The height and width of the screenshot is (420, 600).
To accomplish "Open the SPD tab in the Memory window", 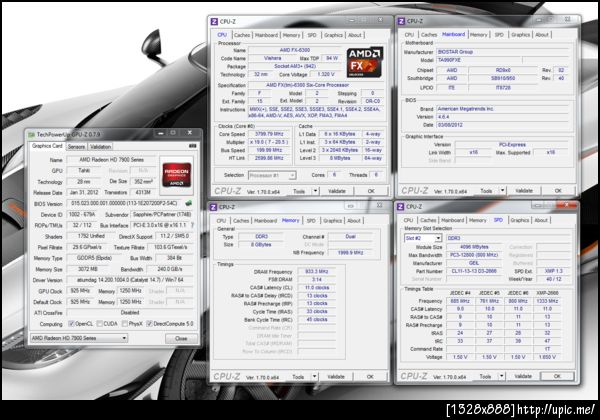I will (311, 220).
